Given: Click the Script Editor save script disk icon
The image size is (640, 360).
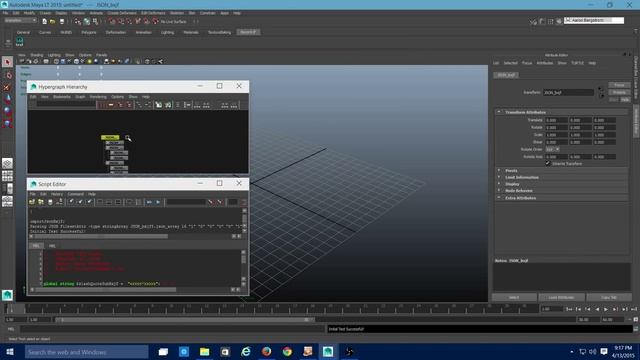Looking at the screenshot, I should tap(50, 202).
